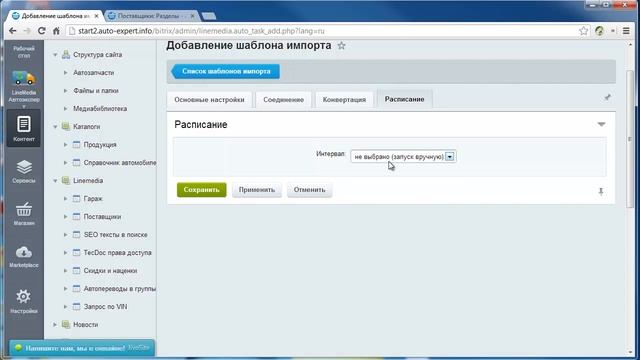Open the Магазин basket section

[x=24, y=213]
